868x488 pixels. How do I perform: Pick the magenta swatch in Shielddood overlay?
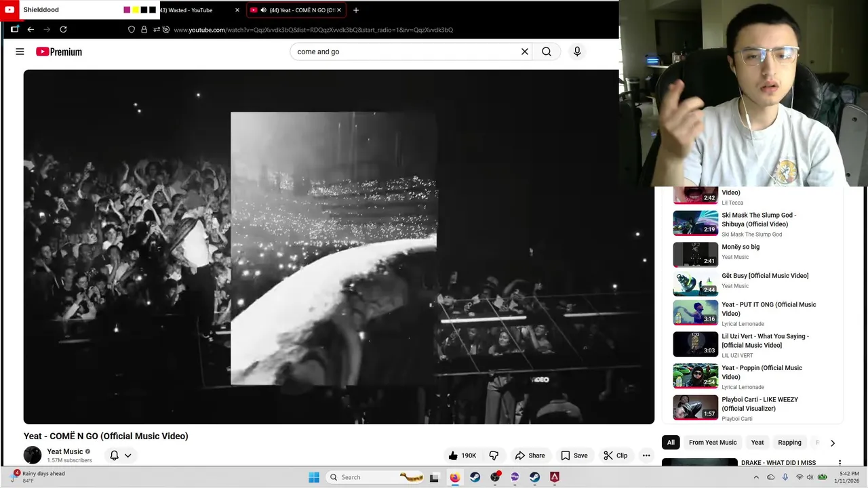click(x=127, y=10)
